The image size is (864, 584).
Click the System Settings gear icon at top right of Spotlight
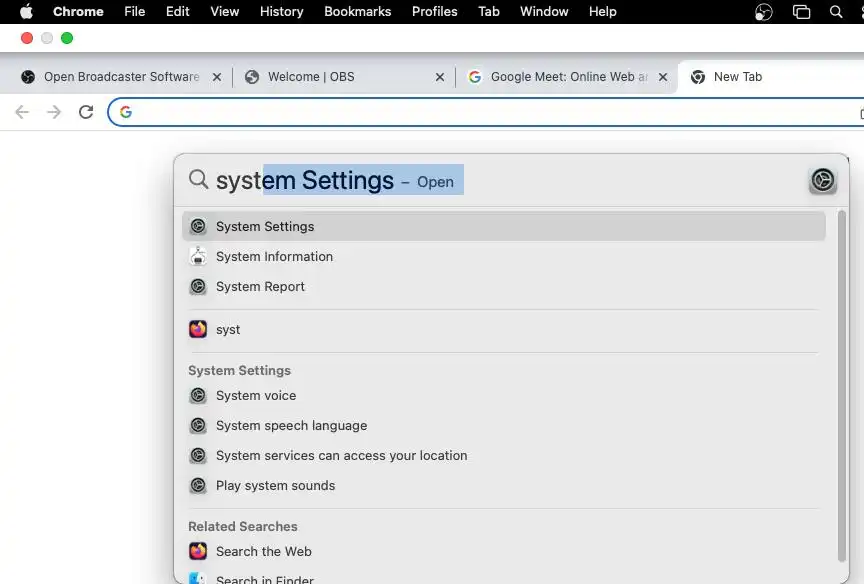(x=823, y=180)
